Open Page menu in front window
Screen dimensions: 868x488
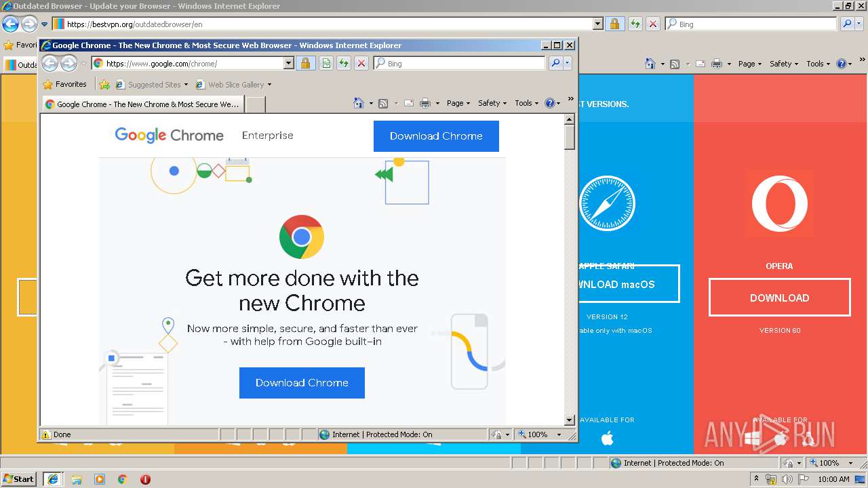(x=458, y=103)
